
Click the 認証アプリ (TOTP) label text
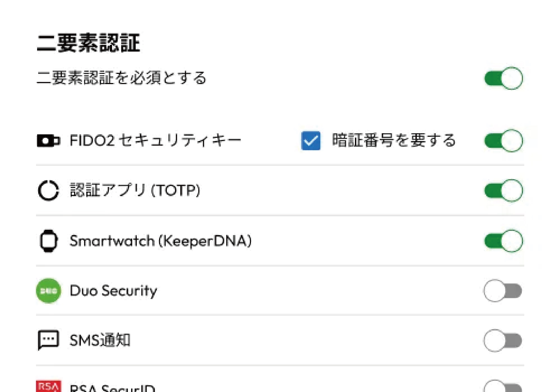(x=135, y=190)
